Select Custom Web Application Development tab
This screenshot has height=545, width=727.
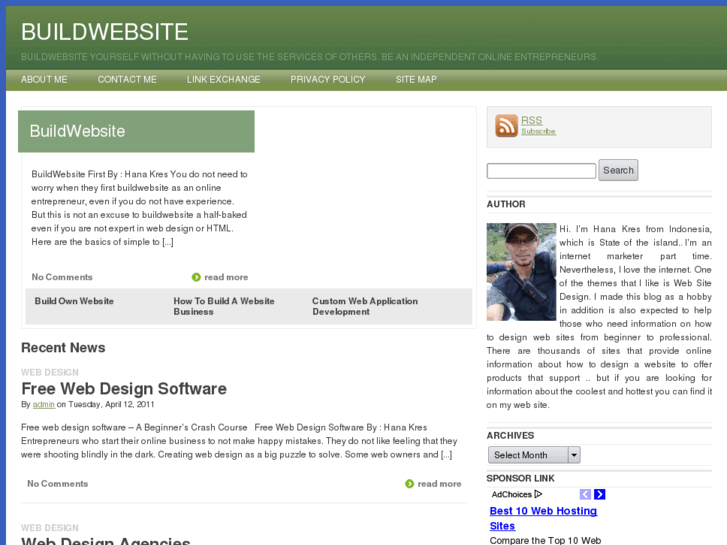pos(365,306)
